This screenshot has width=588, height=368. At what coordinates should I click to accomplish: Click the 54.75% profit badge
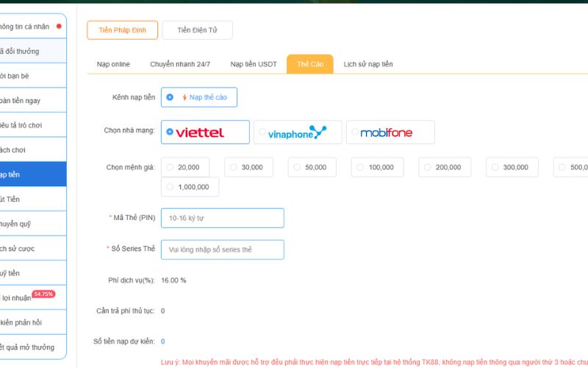tap(43, 294)
